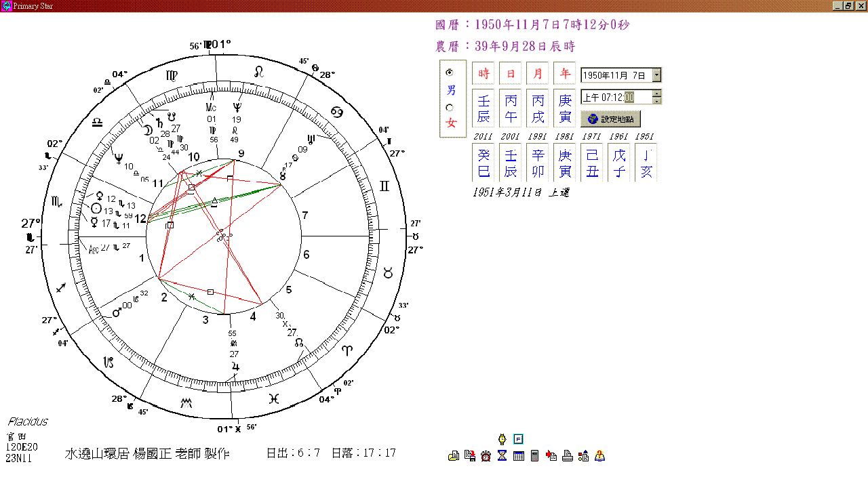Image resolution: width=868 pixels, height=498 pixels.
Task: Click the export document icon with red arrow
Action: (551, 455)
